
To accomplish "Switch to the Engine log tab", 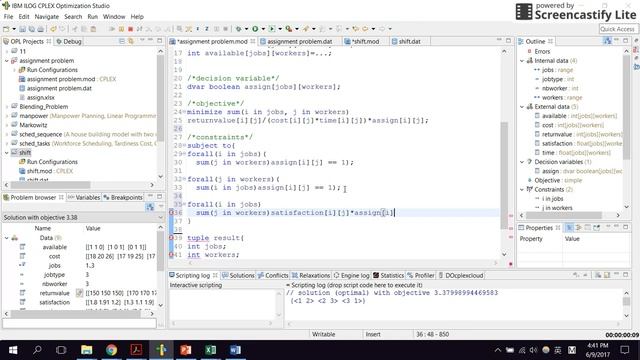I will point(351,276).
